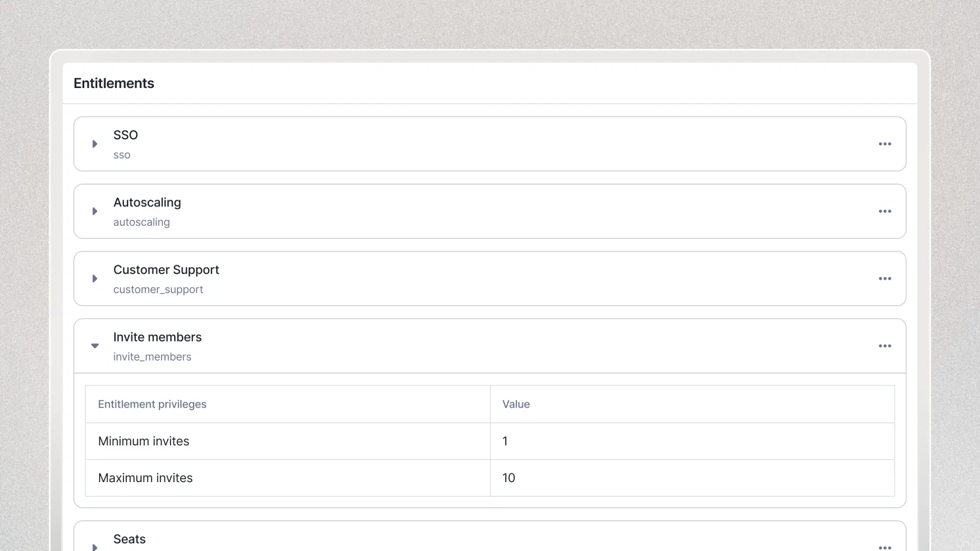Click the Entitlement privileges column header
Screen dimensions: 980x551
(x=152, y=404)
